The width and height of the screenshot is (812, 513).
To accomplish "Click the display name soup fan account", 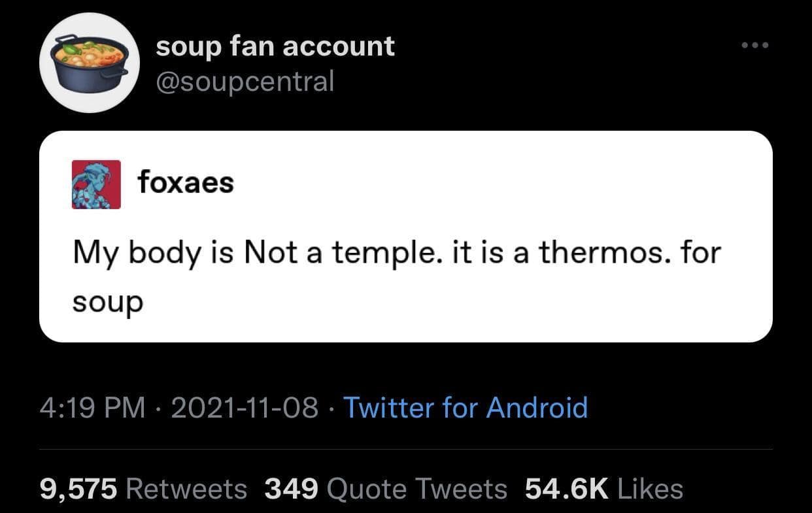I will [x=275, y=46].
